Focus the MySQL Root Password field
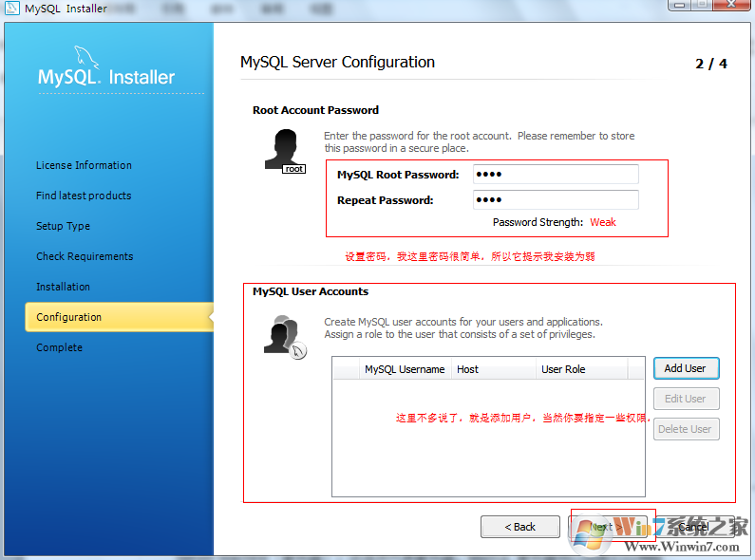 click(556, 174)
